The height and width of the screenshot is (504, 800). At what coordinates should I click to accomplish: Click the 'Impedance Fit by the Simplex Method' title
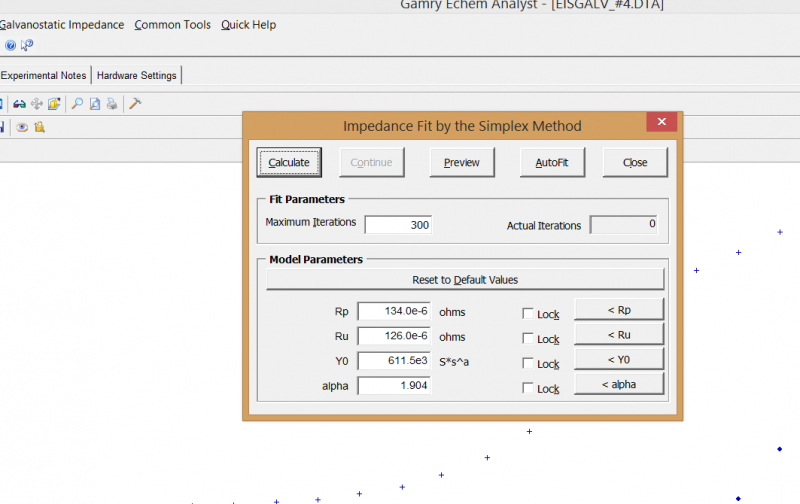click(x=462, y=126)
